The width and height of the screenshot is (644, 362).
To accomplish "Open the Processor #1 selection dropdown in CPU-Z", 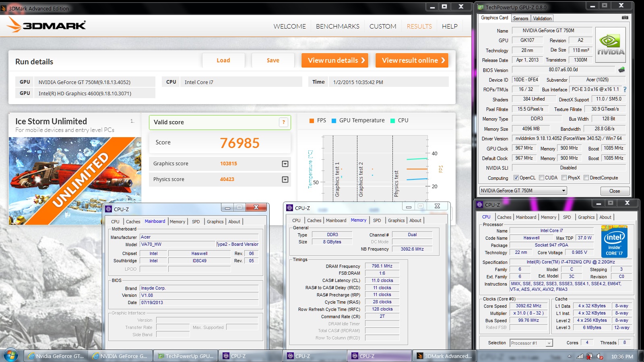I will [x=531, y=343].
